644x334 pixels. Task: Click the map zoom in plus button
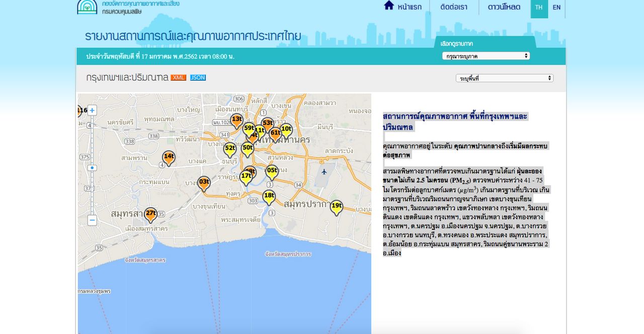tap(92, 110)
